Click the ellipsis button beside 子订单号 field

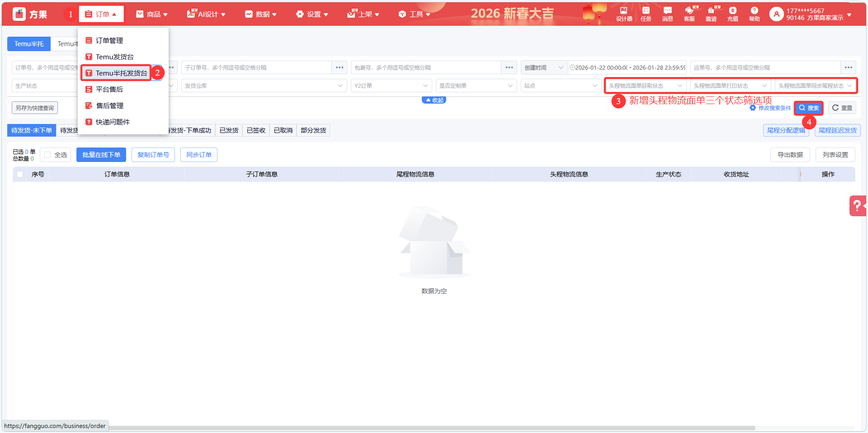[340, 67]
